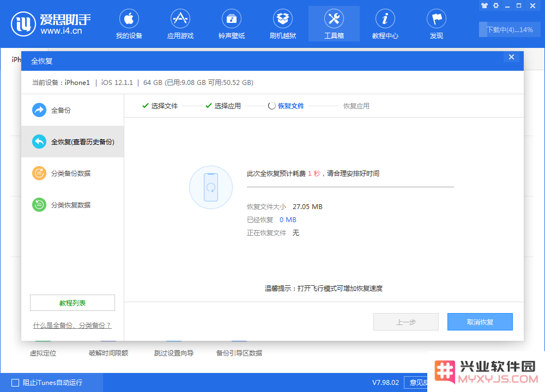
Task: Click the www.i4.cn website text
Action: click(61, 31)
